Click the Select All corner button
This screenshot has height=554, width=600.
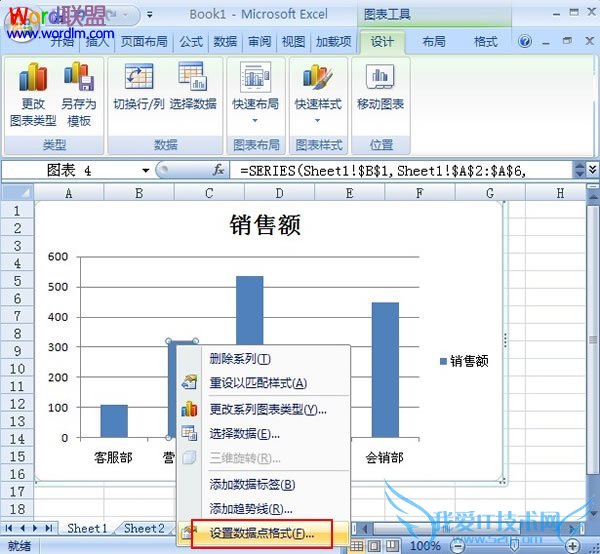pyautogui.click(x=17, y=192)
